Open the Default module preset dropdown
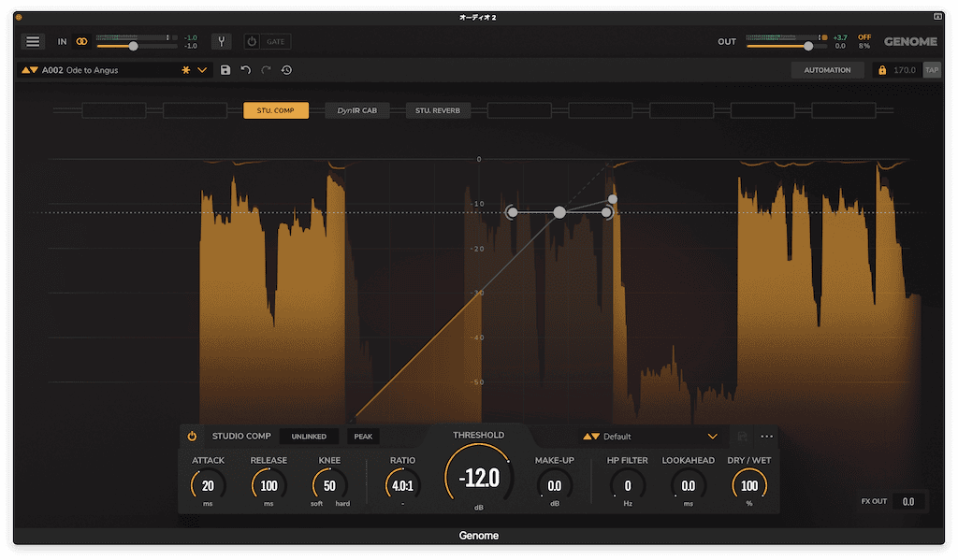 [x=651, y=437]
